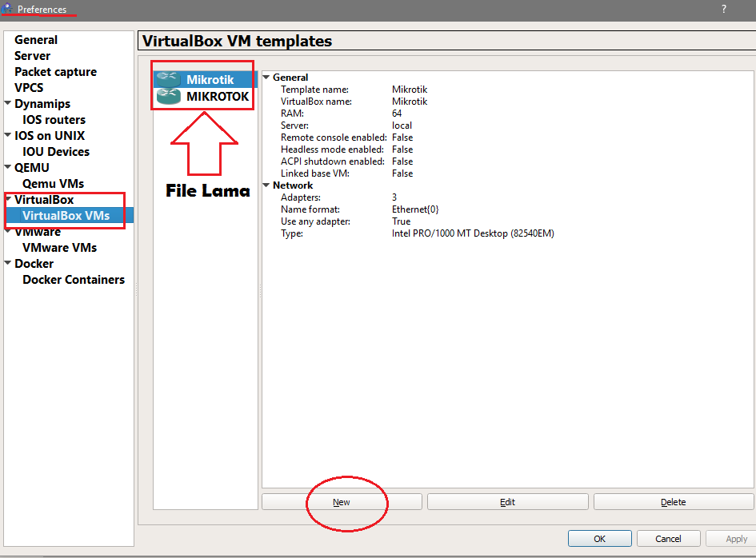Click the help question mark button
This screenshot has width=756, height=558.
(x=724, y=9)
